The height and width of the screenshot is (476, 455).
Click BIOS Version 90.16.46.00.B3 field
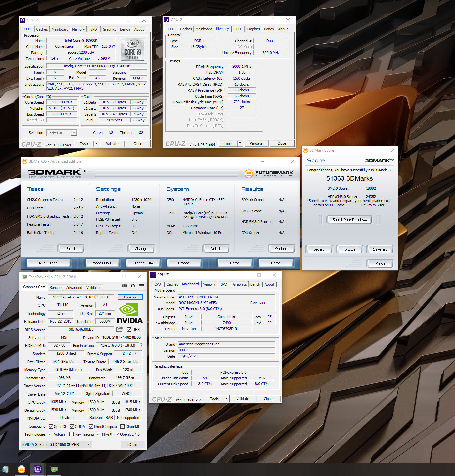[x=81, y=329]
